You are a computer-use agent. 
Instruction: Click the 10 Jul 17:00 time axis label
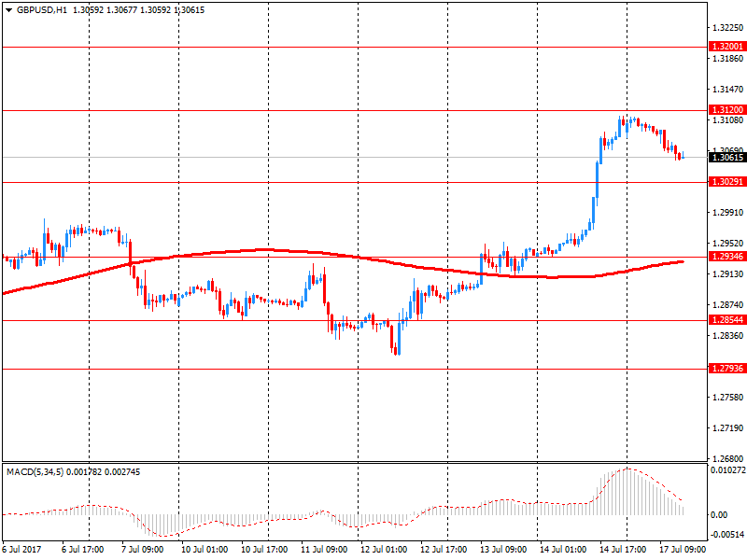[x=264, y=549]
